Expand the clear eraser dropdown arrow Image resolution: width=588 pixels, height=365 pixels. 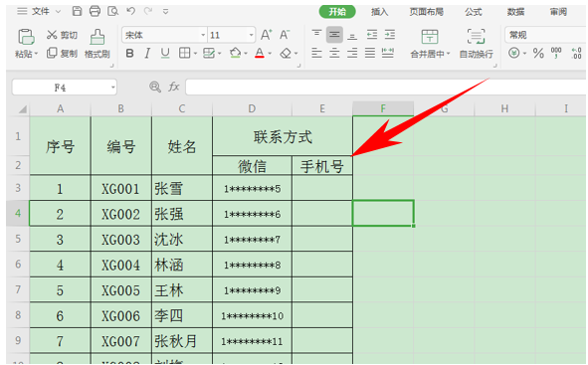tap(295, 54)
